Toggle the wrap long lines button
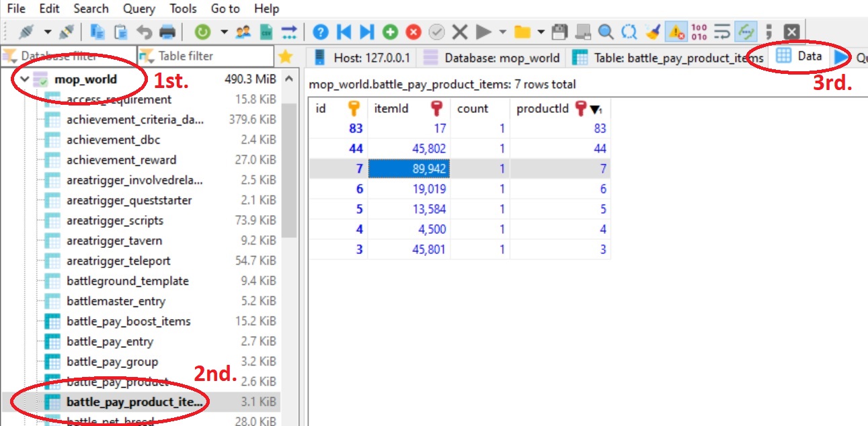The image size is (868, 426). point(722,32)
